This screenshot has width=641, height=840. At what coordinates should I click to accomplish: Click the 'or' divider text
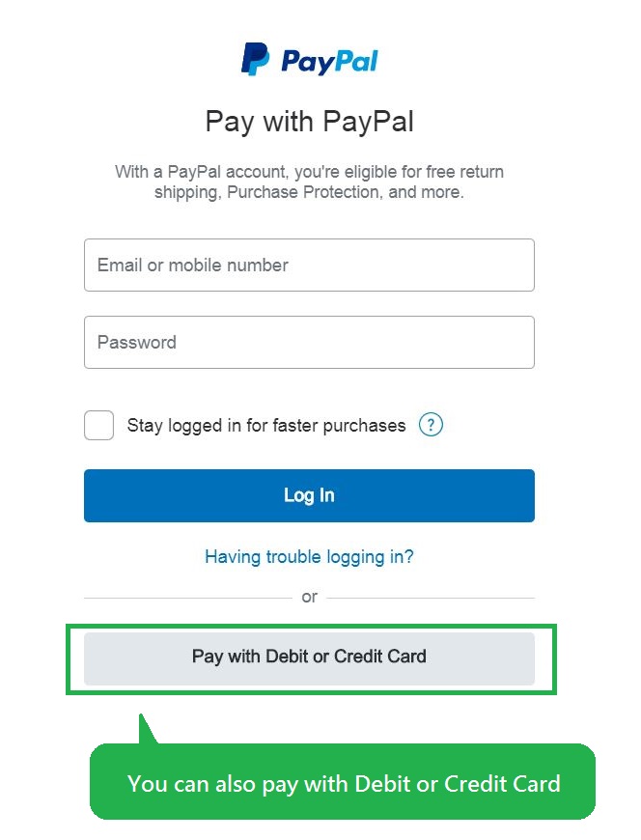(x=310, y=597)
